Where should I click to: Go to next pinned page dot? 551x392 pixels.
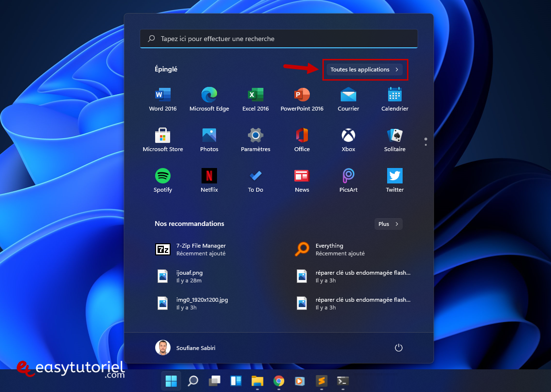point(425,145)
